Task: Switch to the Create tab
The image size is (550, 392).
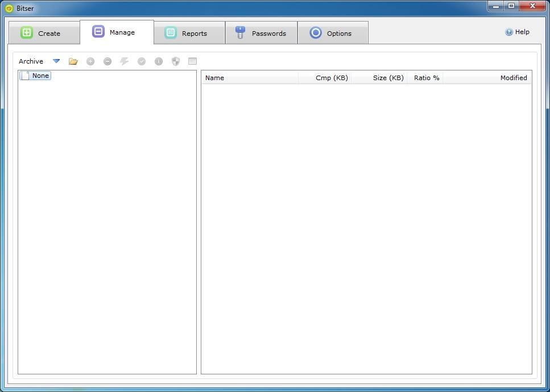Action: 44,32
